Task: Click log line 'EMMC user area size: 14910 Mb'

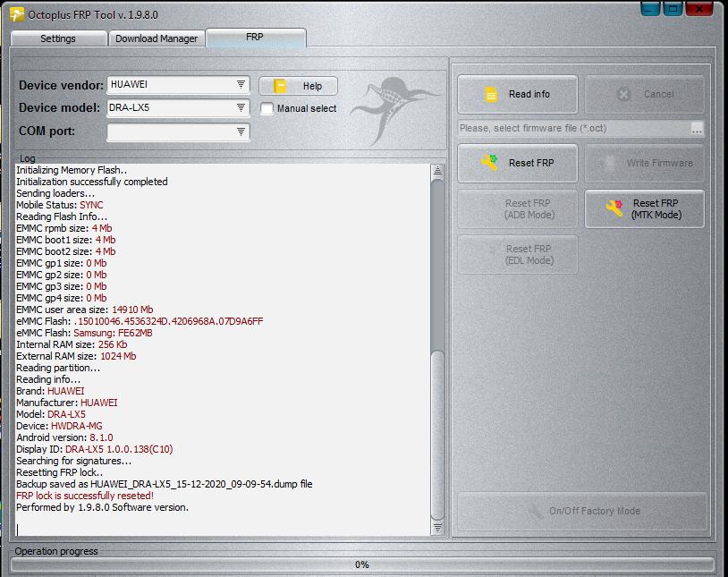Action: tap(85, 310)
